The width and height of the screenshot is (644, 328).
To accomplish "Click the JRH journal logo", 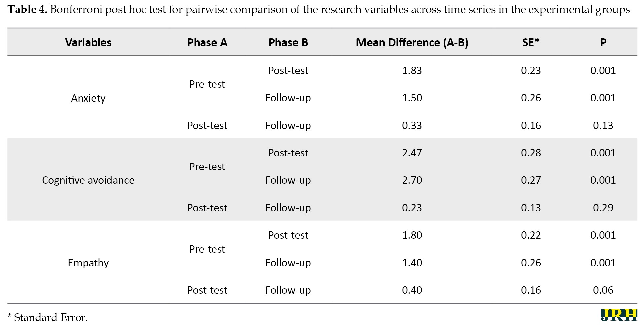I will point(619,315).
